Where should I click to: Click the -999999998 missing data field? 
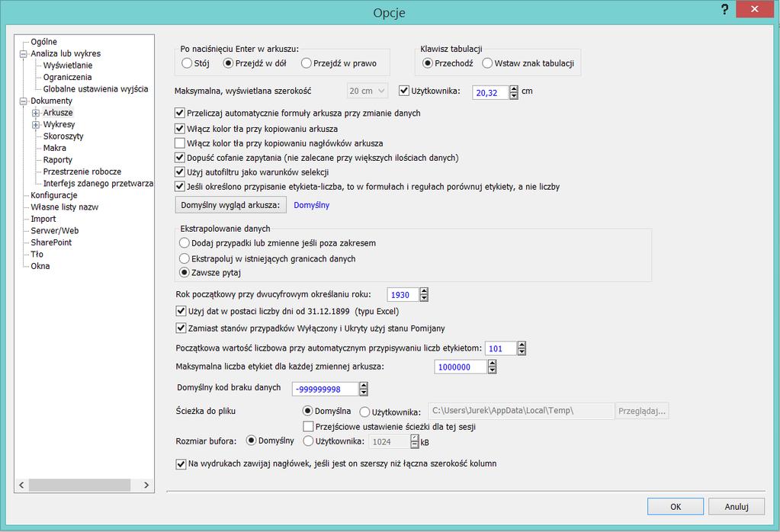tap(325, 389)
